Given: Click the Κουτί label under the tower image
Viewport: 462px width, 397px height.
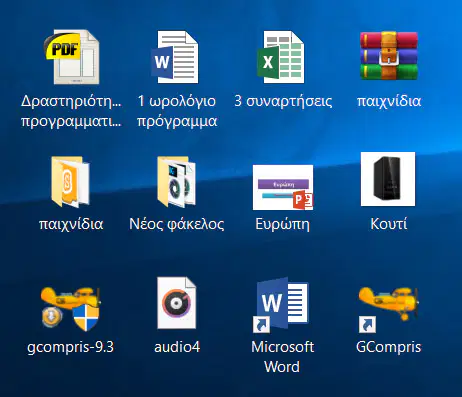Looking at the screenshot, I should coord(389,224).
